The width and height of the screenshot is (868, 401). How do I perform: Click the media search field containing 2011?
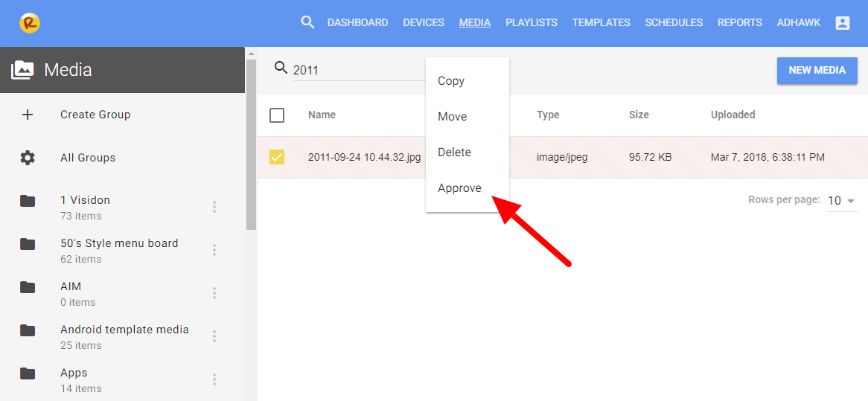pyautogui.click(x=360, y=70)
